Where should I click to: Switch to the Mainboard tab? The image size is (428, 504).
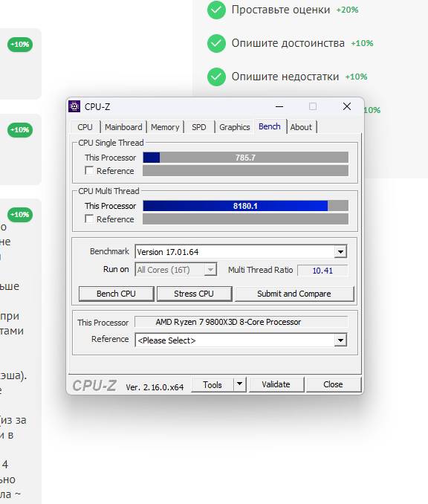[x=123, y=127]
